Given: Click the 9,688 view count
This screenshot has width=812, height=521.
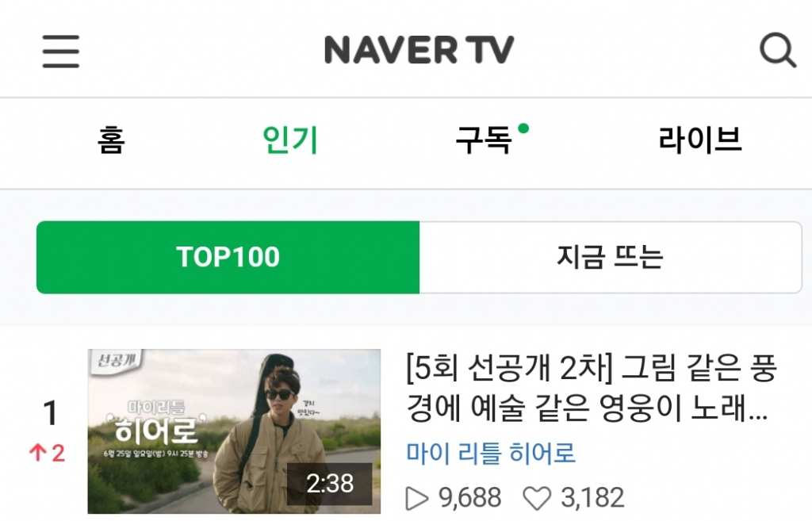Looking at the screenshot, I should coord(469,498).
